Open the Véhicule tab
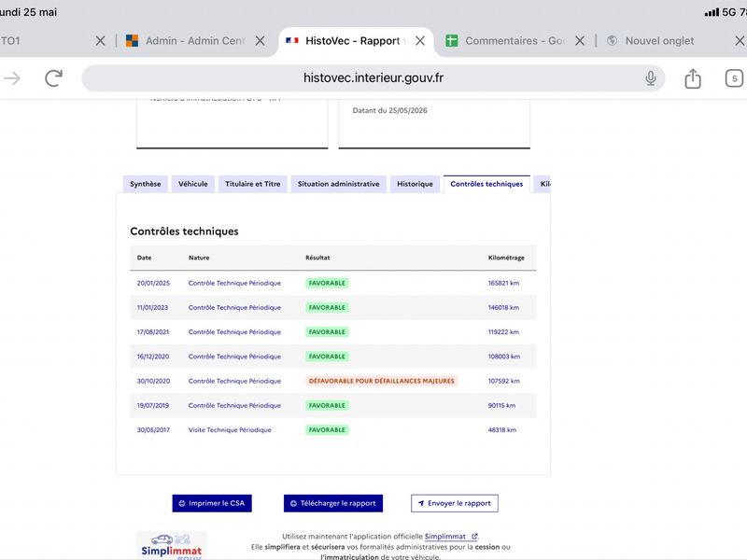This screenshot has height=560, width=747. (193, 184)
